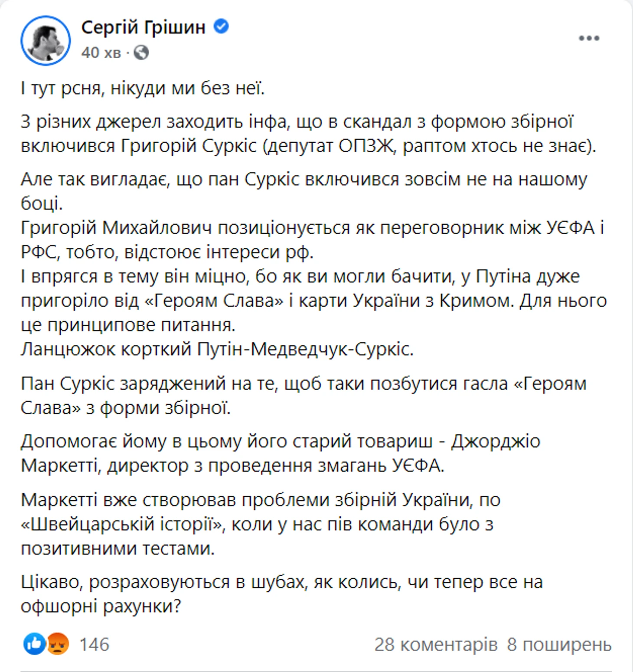
Task: Click the line "Ланцюжок корткий Путін-Медведчук-Суркіс"
Action: pos(217,349)
